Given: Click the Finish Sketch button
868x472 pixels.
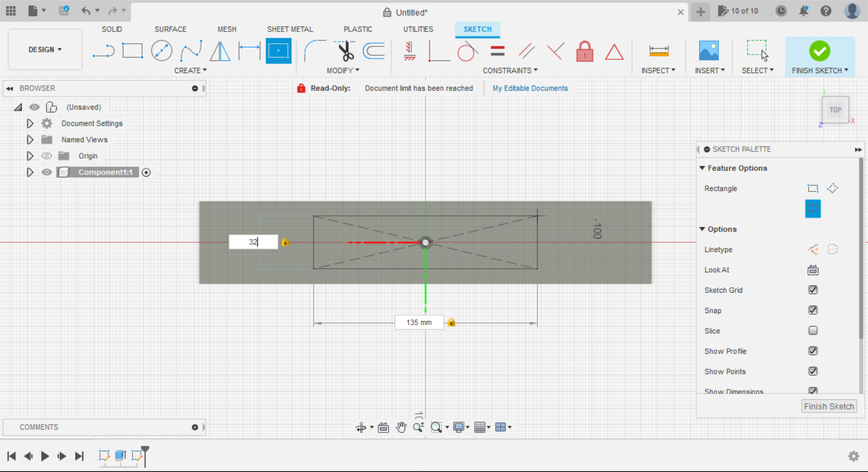Looking at the screenshot, I should click(x=829, y=406).
